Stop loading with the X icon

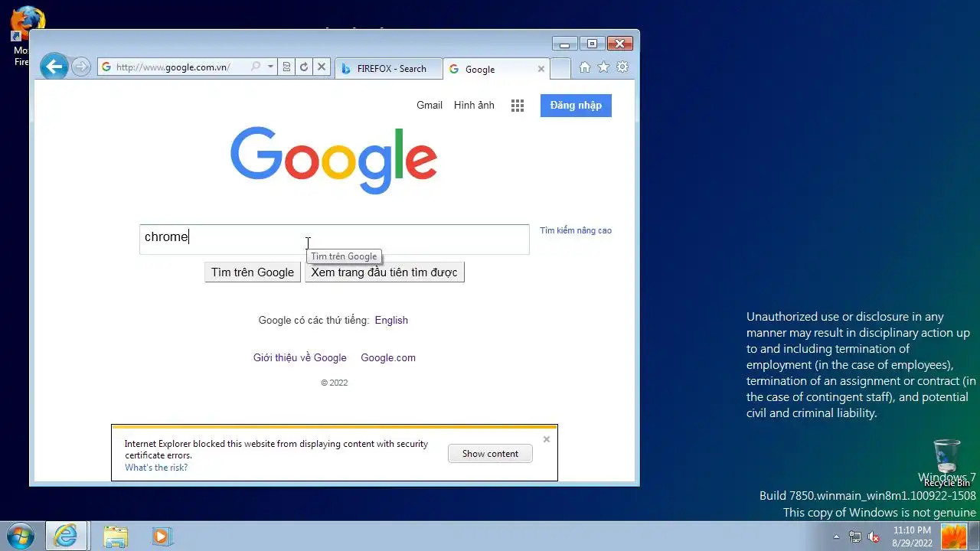point(322,67)
